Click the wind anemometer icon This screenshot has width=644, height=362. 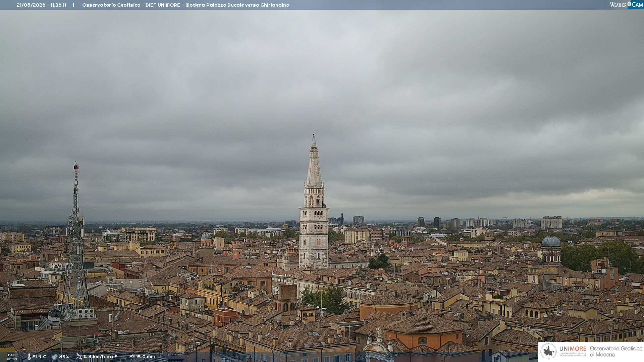point(79,357)
